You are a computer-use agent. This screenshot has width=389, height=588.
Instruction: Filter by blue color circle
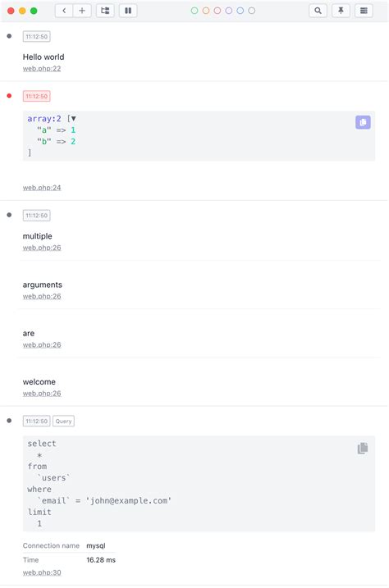click(240, 11)
